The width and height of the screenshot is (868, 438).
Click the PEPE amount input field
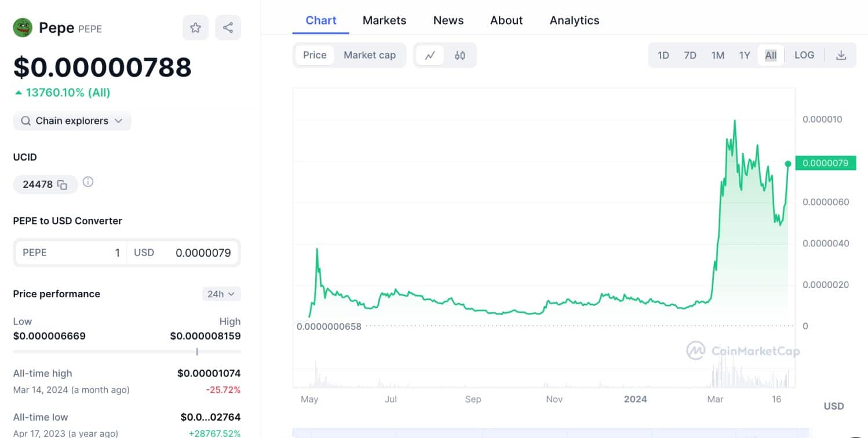(71, 253)
